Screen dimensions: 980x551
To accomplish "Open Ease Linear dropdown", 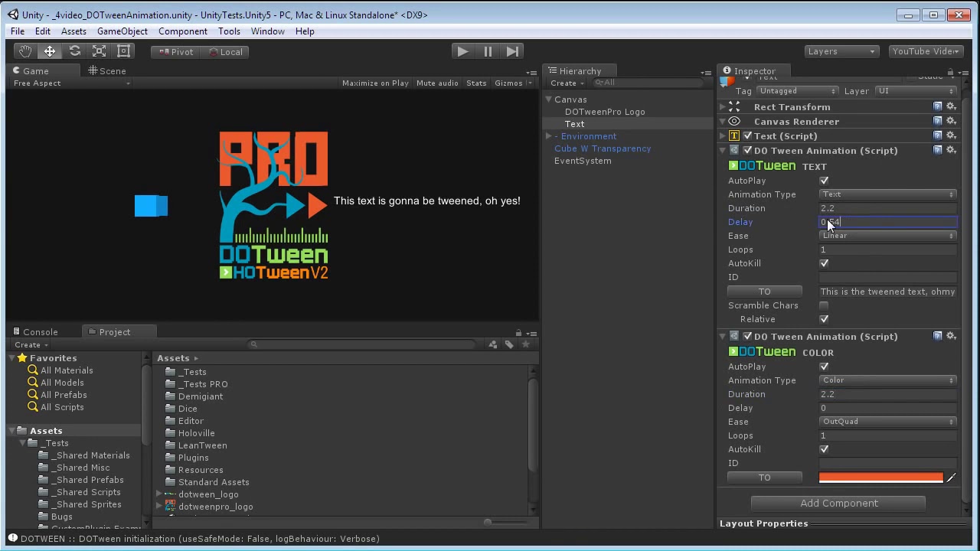I will [888, 236].
